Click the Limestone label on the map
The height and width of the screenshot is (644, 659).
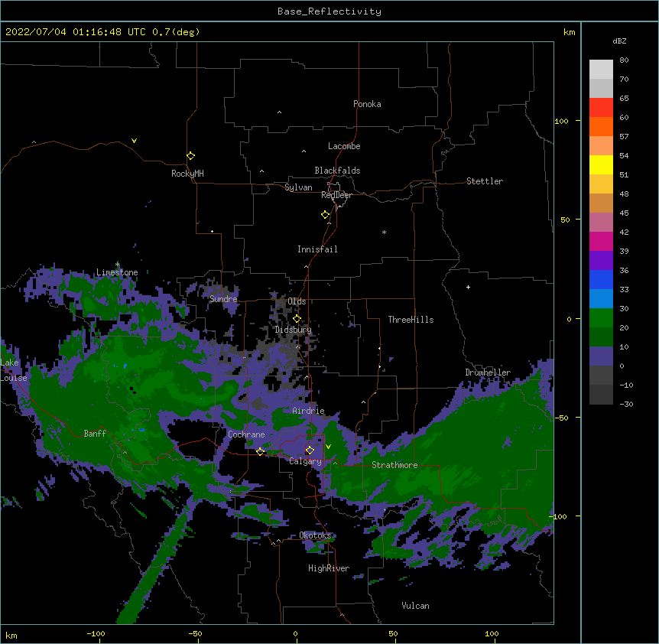pyautogui.click(x=117, y=272)
